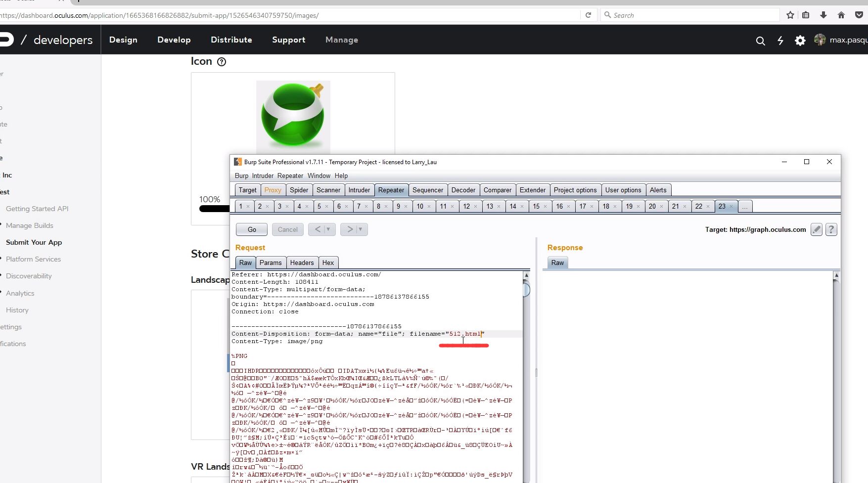Switch to the Extender tab
Viewport: 868px width, 483px height.
point(533,190)
